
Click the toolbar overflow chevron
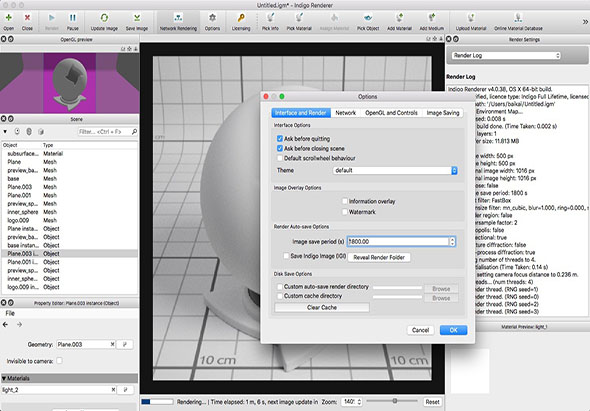tap(585, 22)
